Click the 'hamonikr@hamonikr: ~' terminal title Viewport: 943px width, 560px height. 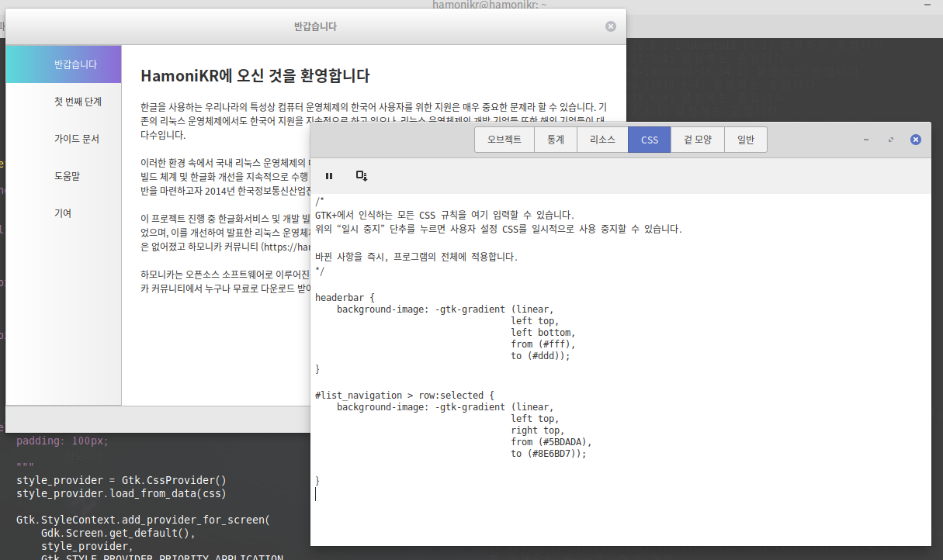[x=491, y=5]
